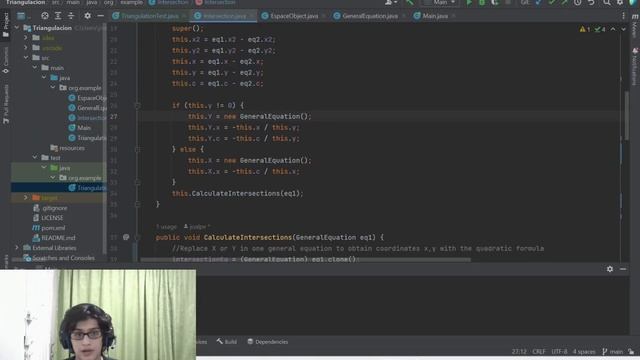
Task: Open README.md file in tree
Action: click(x=54, y=238)
